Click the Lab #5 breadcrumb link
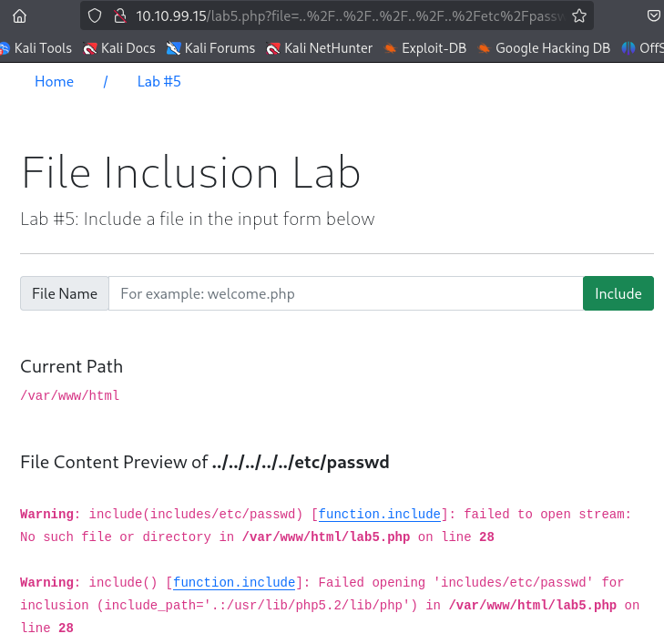Screen dimensions: 664x644 click(x=158, y=81)
